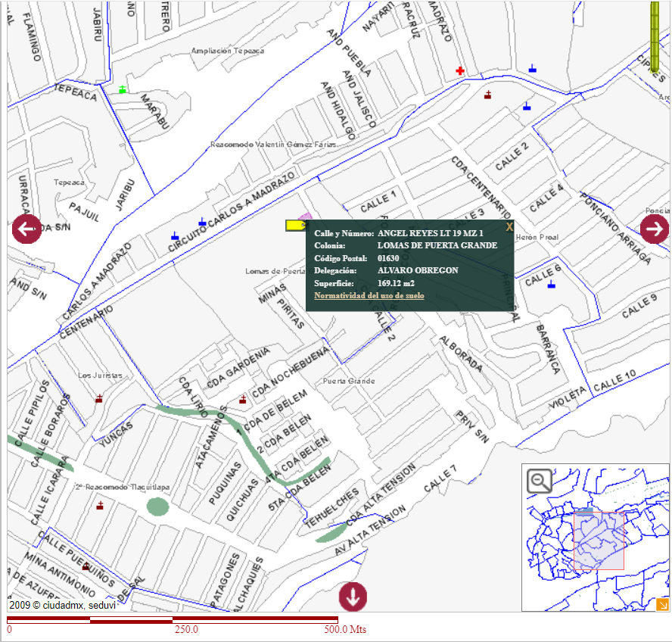Click the CIRCUITO CARLOS A MADRAZO street label

[232, 211]
